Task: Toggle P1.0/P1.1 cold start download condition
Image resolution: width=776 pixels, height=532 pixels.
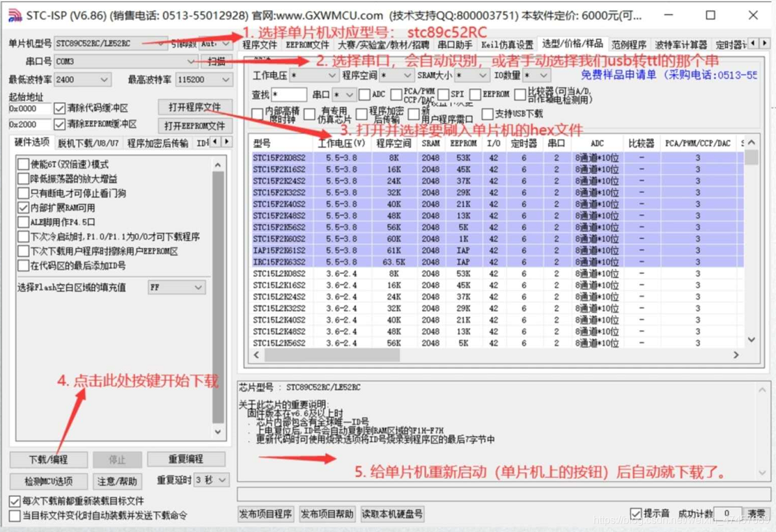Action: pos(23,236)
